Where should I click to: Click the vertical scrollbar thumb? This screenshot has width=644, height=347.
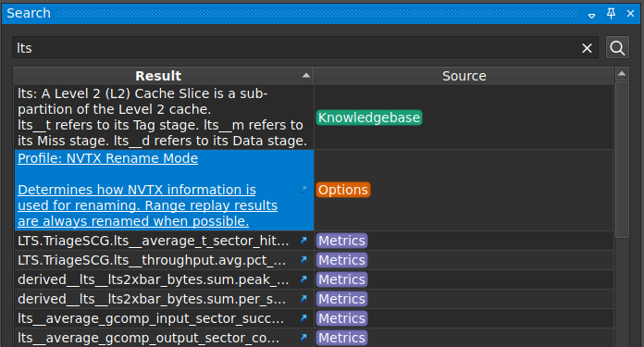pos(622,159)
